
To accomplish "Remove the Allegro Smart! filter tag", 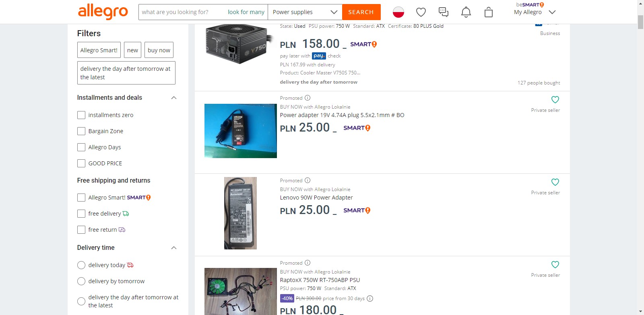I will pos(99,50).
